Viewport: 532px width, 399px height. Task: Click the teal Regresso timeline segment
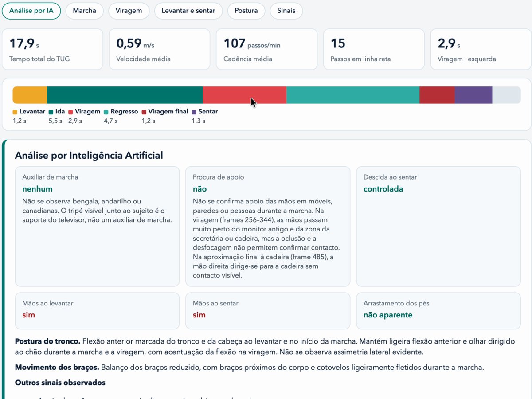pos(353,95)
